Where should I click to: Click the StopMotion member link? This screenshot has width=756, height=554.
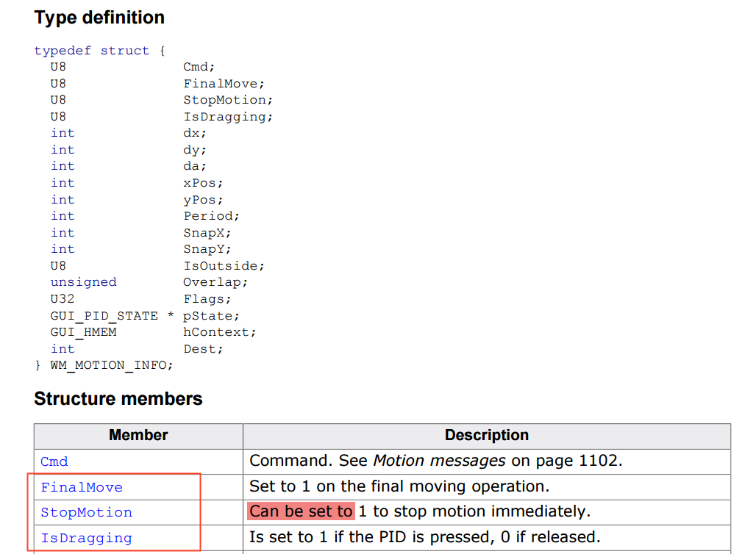coord(86,512)
